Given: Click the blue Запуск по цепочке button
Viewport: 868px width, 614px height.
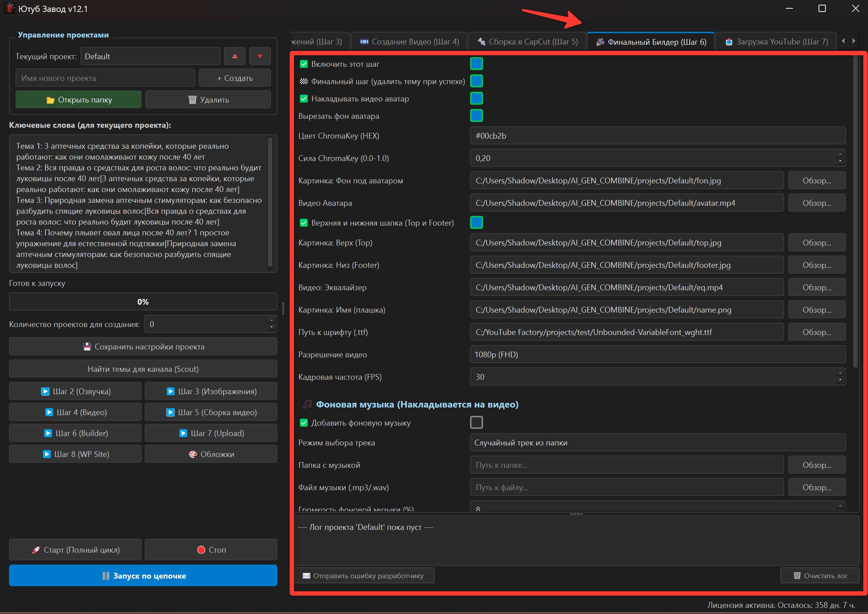Looking at the screenshot, I should (x=143, y=575).
